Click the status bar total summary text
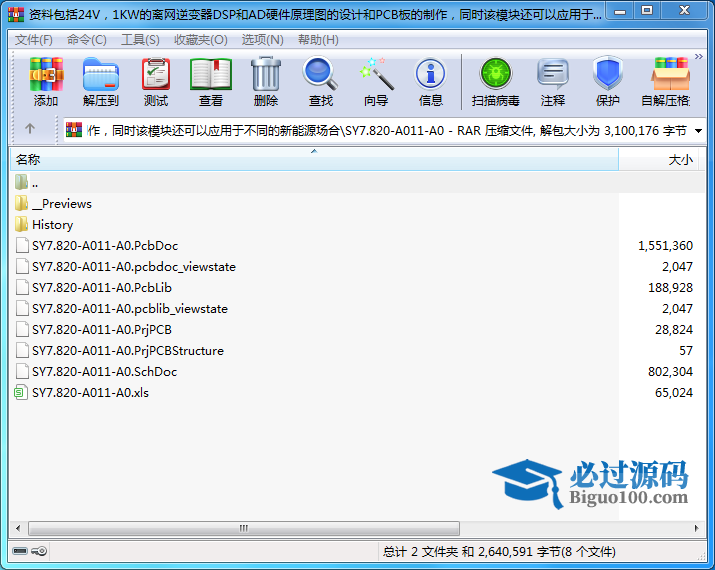The image size is (715, 570). (499, 552)
